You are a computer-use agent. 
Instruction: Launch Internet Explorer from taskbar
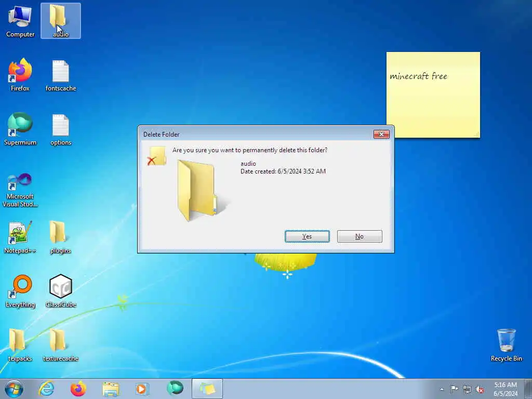point(46,389)
